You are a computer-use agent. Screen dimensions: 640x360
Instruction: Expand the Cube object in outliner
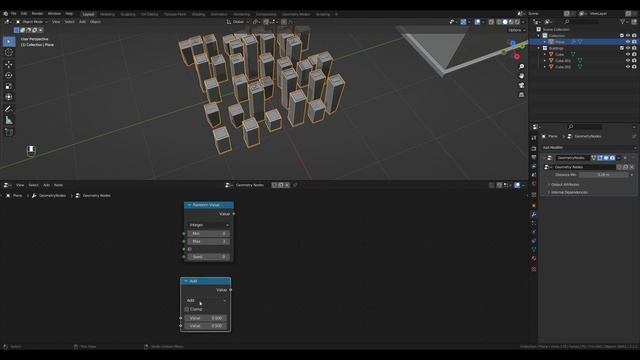coord(545,54)
